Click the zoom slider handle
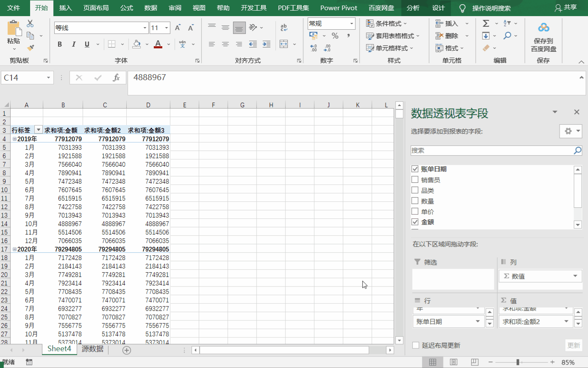The height and width of the screenshot is (368, 588). click(x=518, y=362)
